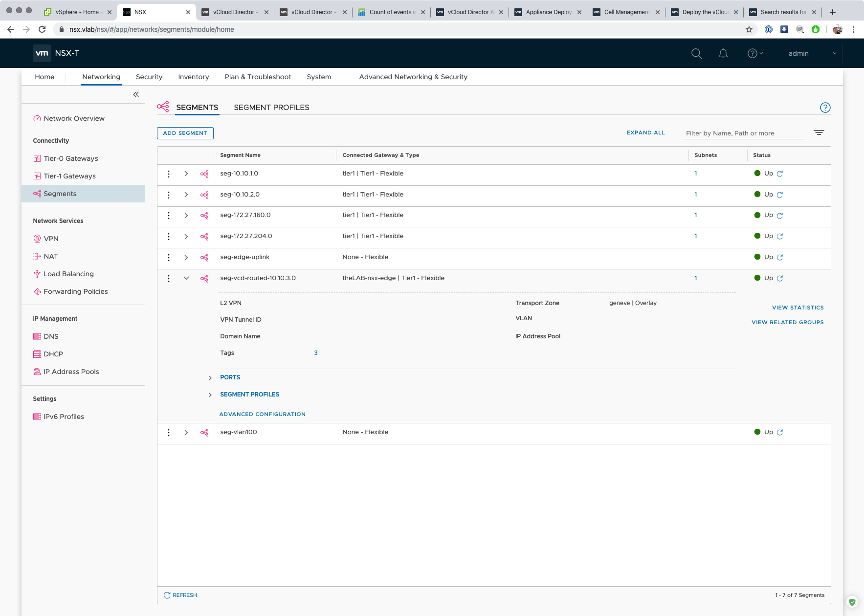Switch to Cell Management browser tab
This screenshot has width=864, height=616.
click(626, 12)
